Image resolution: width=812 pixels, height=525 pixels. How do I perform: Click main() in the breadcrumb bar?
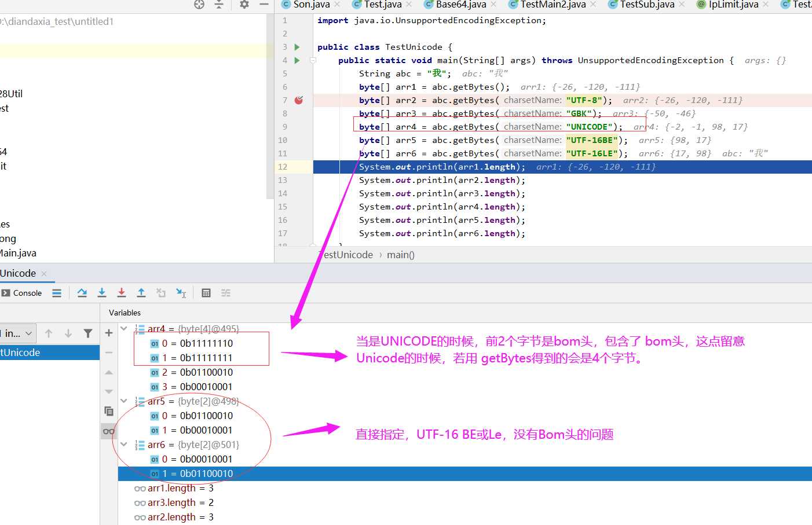pyautogui.click(x=401, y=255)
